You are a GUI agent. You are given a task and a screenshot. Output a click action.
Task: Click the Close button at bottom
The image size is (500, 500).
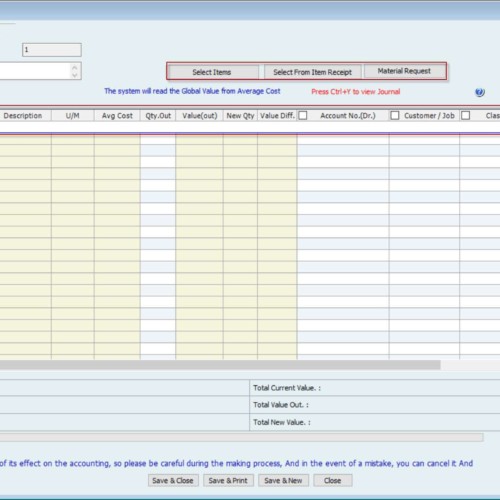pyautogui.click(x=332, y=480)
